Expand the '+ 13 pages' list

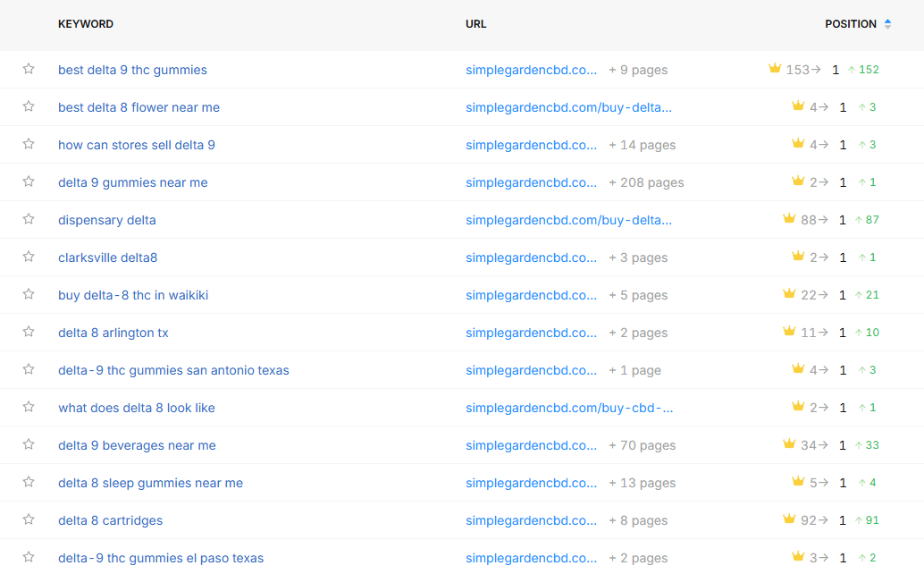pos(643,483)
